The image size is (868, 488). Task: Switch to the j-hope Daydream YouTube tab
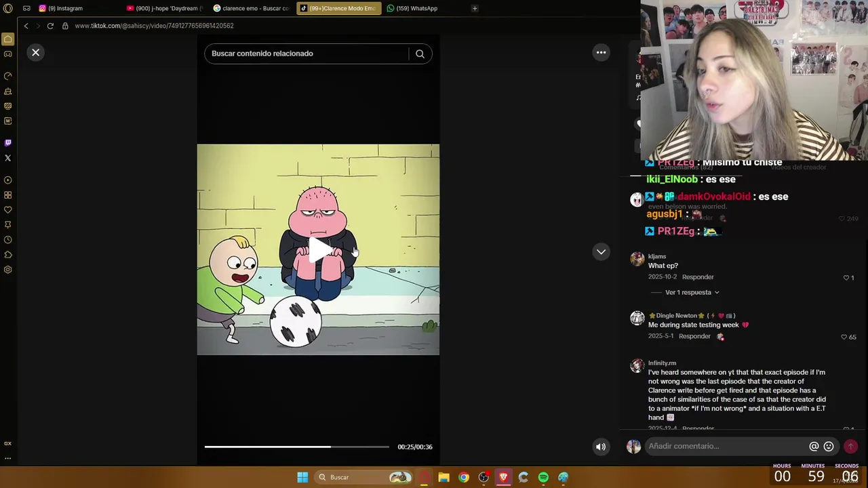coord(166,8)
